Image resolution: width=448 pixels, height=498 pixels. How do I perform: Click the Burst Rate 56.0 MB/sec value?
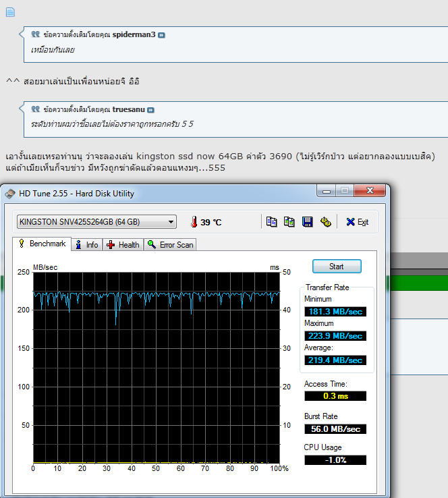[335, 429]
